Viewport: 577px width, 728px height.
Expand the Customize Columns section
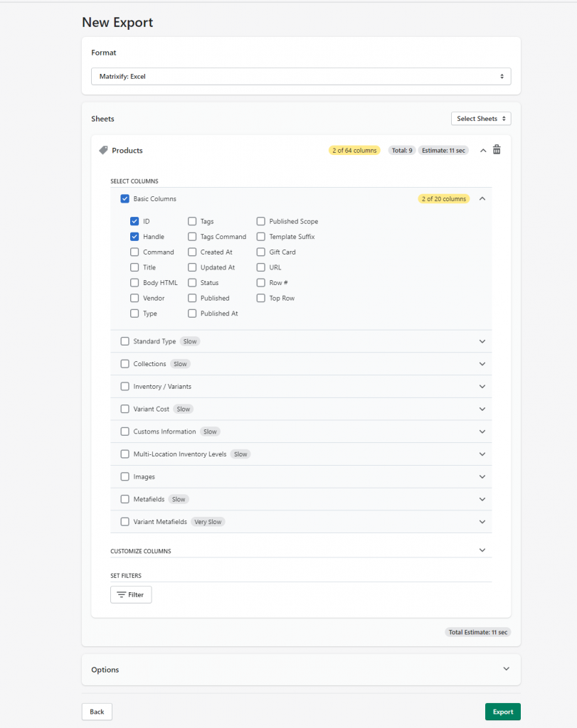pos(482,549)
